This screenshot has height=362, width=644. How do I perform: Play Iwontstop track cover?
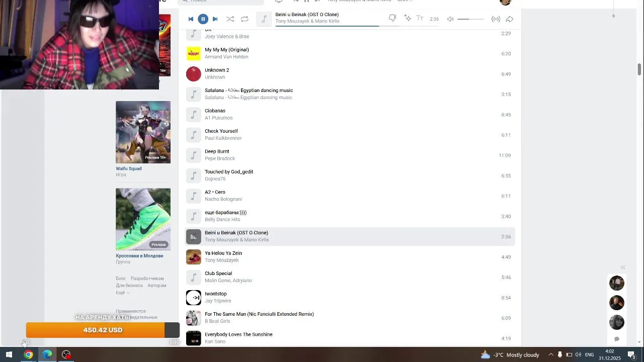pyautogui.click(x=194, y=298)
